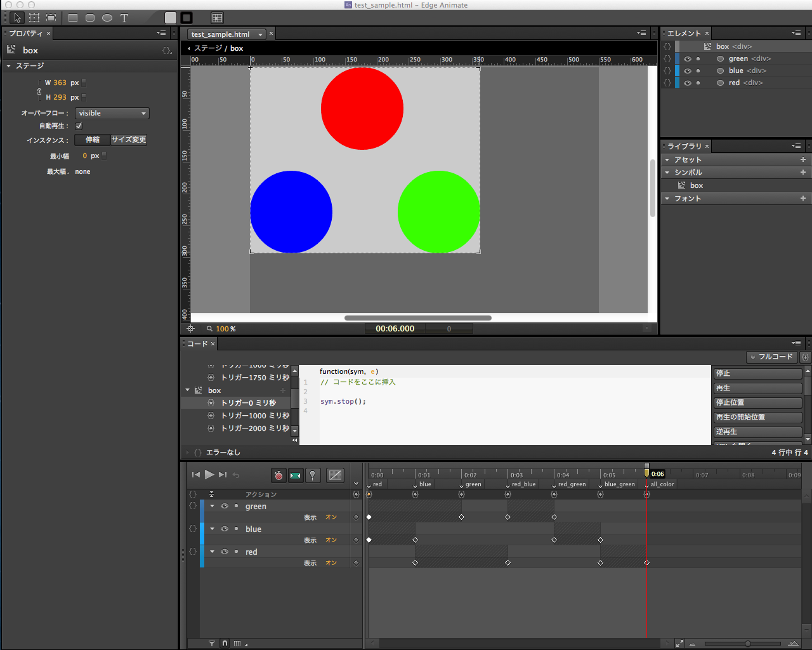Select the 伸縮 instance option

coord(93,140)
